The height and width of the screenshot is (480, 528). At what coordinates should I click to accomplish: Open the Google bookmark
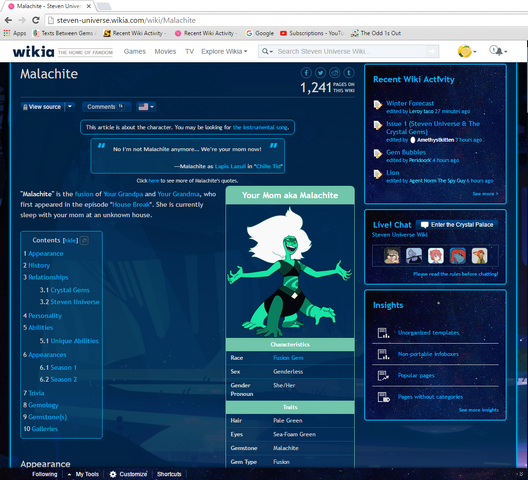click(260, 33)
